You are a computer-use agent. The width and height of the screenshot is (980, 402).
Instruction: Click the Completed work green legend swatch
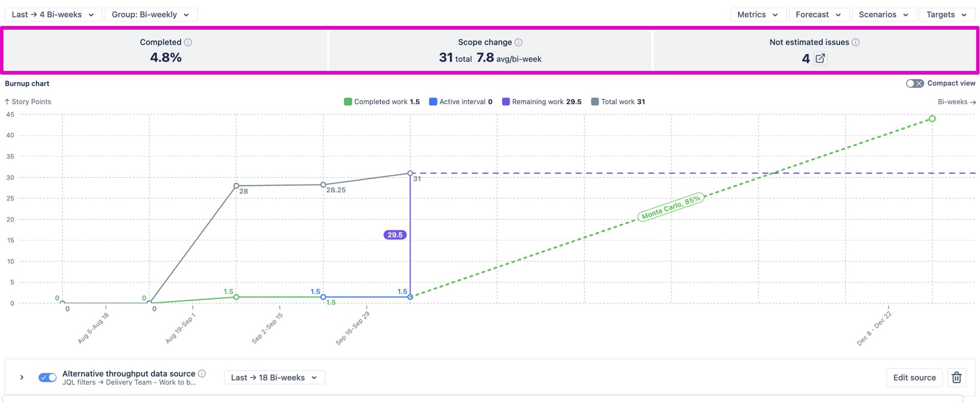point(348,102)
